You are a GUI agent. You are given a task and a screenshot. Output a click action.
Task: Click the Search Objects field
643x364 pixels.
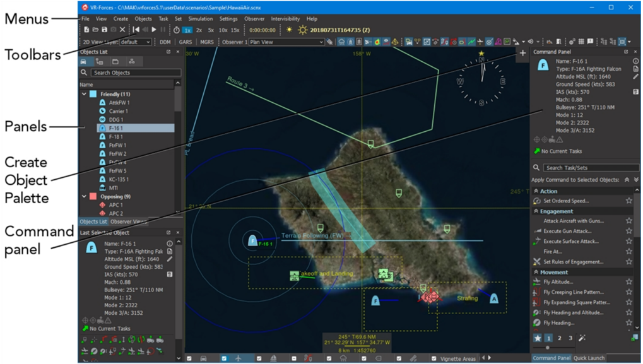[136, 73]
